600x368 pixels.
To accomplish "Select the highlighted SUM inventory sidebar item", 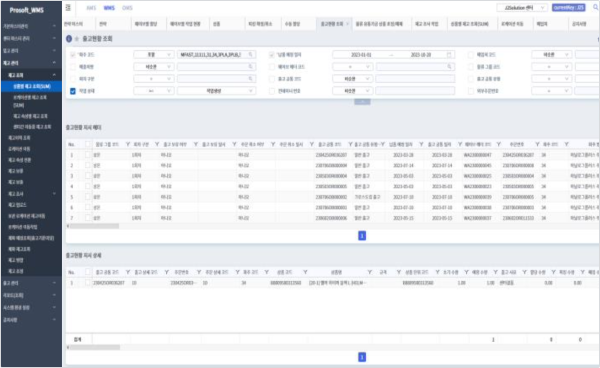I will click(31, 86).
